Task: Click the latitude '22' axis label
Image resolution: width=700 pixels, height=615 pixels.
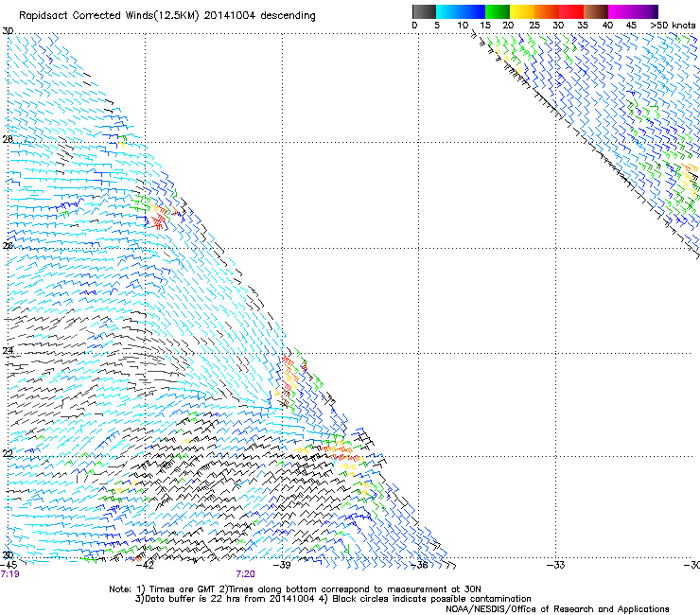Action: [x=8, y=454]
